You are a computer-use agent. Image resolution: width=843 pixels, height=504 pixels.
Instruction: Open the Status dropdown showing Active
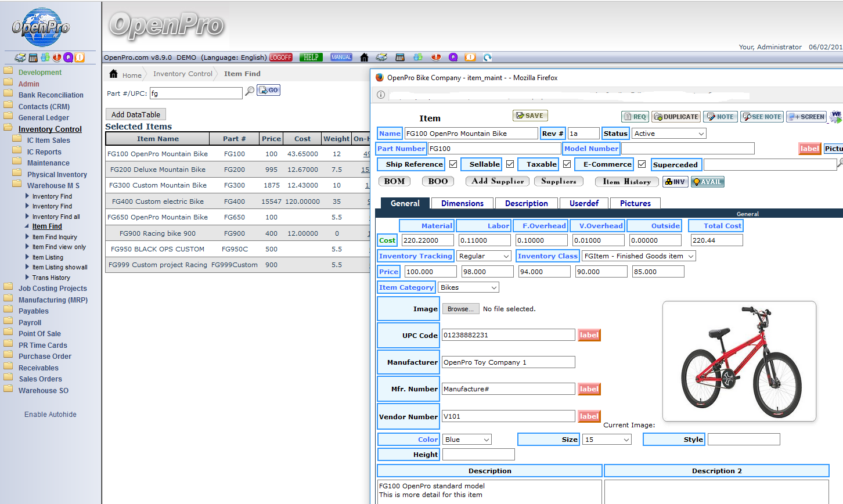(669, 134)
